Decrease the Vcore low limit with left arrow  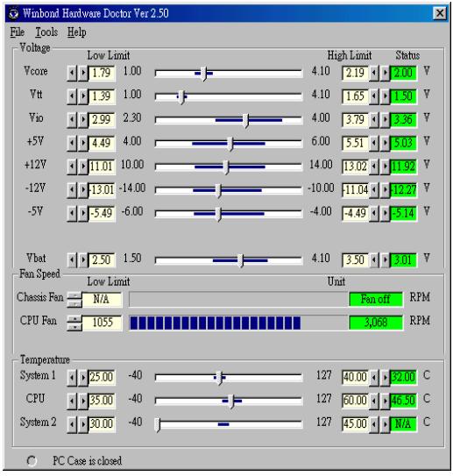coord(72,73)
